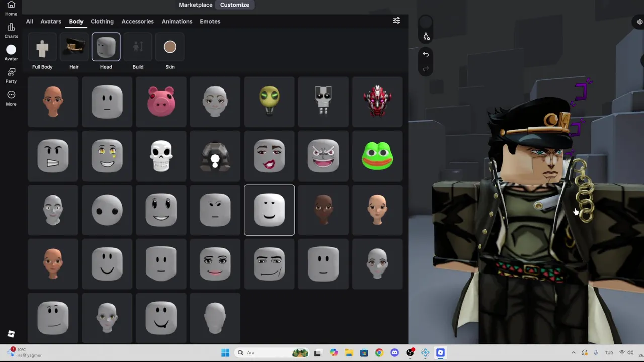Equip the yellow-green alien head
The image size is (644, 362).
tap(269, 102)
